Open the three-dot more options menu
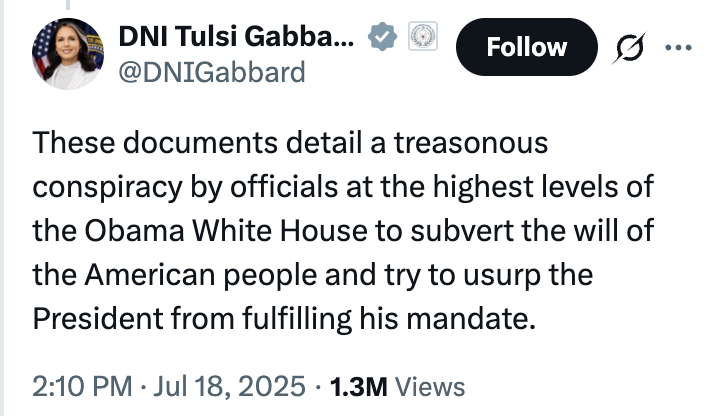708x416 pixels. pos(679,47)
